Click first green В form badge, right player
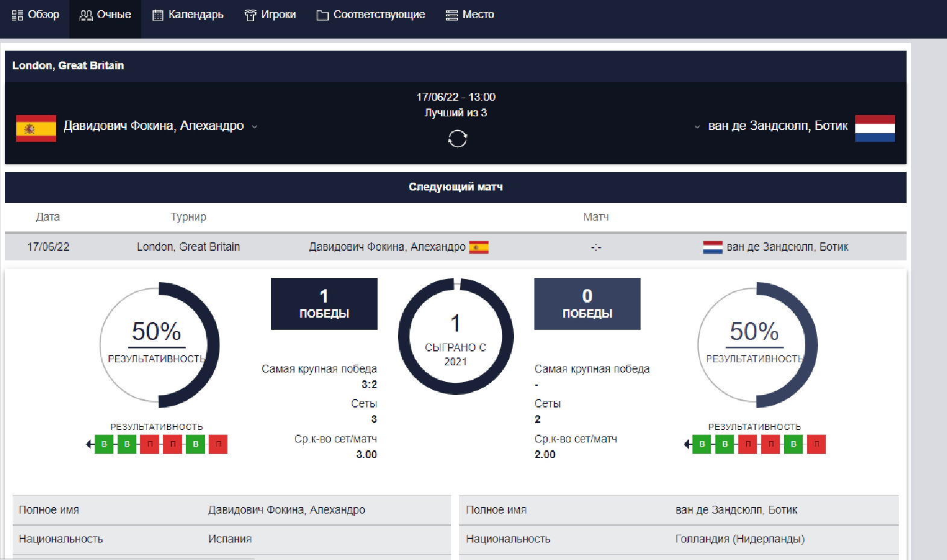Viewport: 947px width, 560px height. point(702,444)
